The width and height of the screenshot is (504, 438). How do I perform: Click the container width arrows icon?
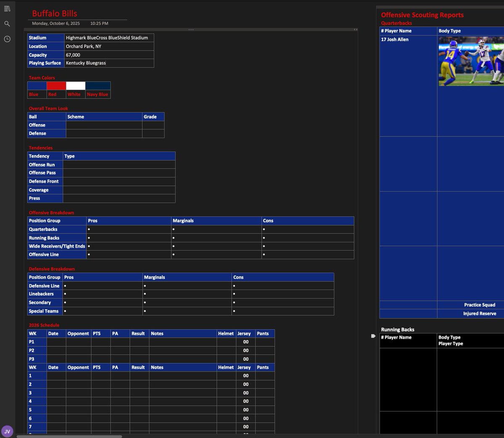(355, 29)
